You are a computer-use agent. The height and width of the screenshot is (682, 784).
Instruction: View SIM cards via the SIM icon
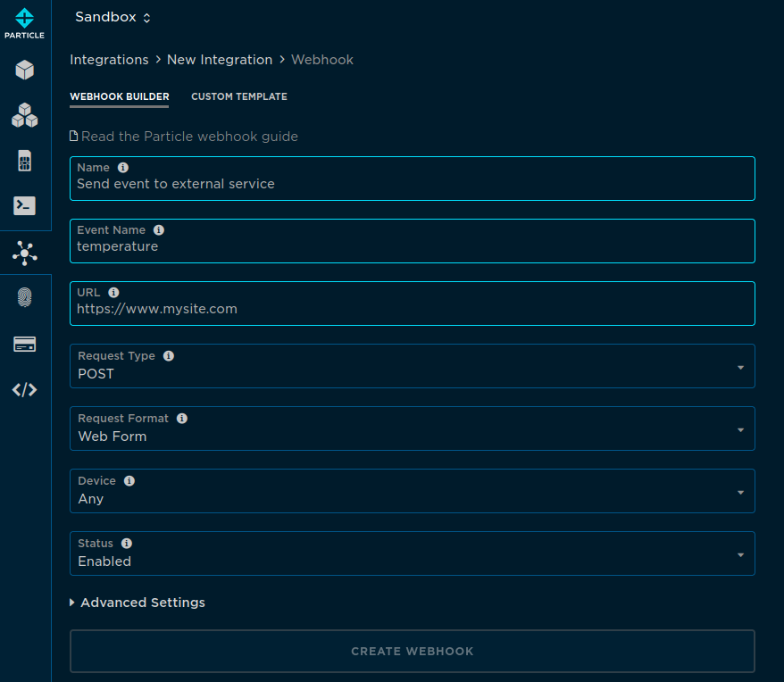click(x=24, y=161)
